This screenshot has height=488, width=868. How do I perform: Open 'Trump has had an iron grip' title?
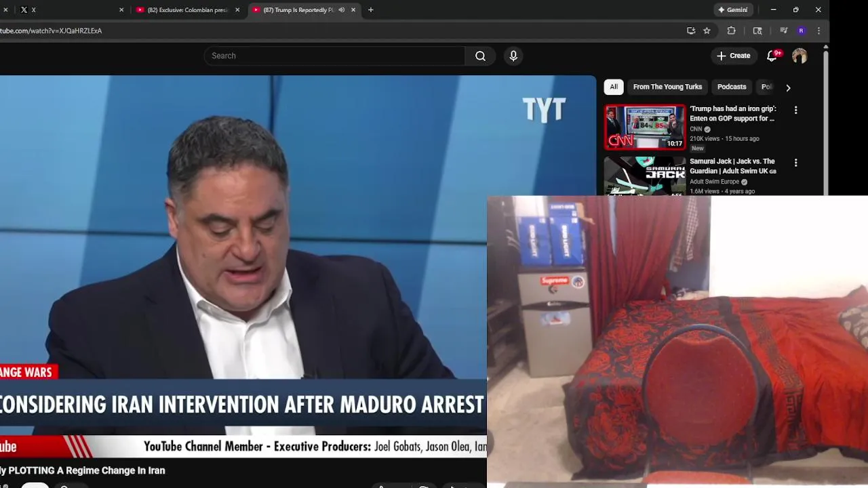(732, 113)
